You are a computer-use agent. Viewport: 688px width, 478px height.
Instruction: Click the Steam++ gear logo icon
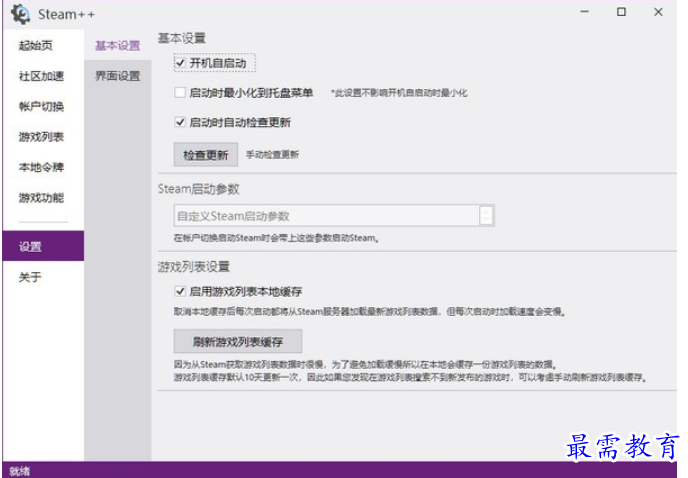(20, 14)
